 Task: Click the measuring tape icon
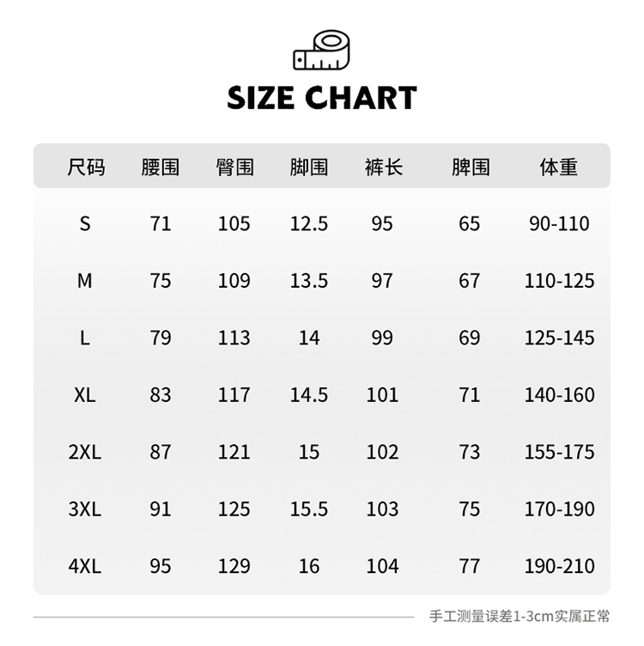pyautogui.click(x=322, y=52)
